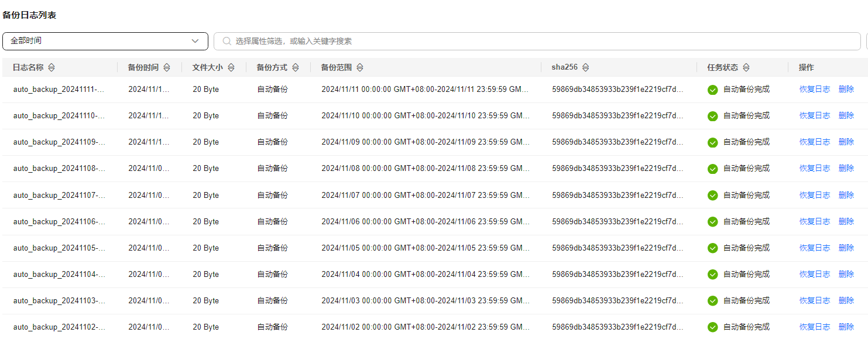Delete the auto_backup_20241103 log
868x339 pixels.
tap(846, 300)
